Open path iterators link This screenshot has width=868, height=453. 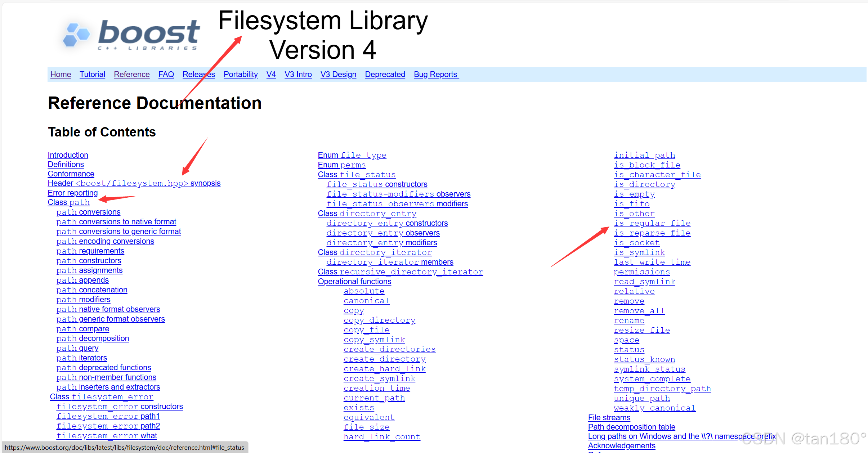(x=82, y=358)
